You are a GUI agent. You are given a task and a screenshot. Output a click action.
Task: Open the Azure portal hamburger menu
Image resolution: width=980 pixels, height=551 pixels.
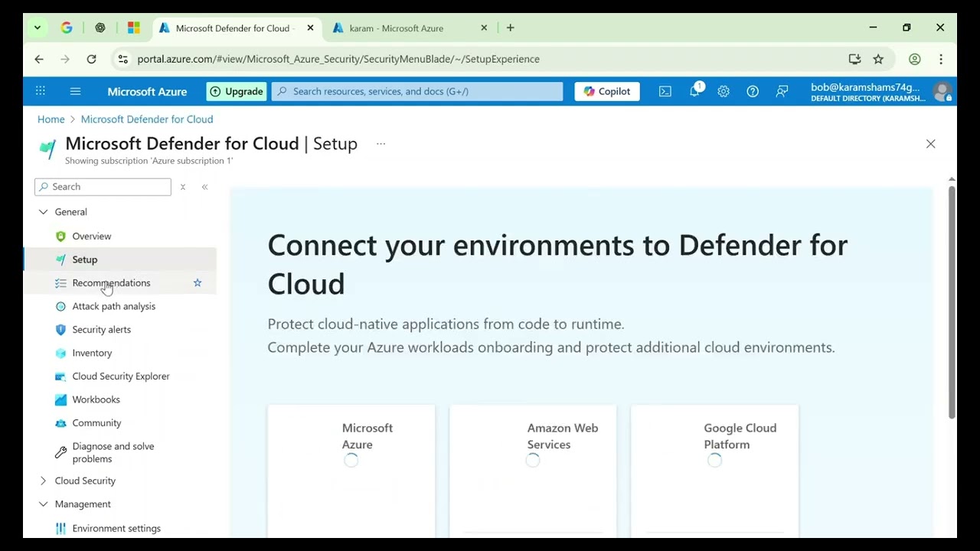[x=75, y=91]
